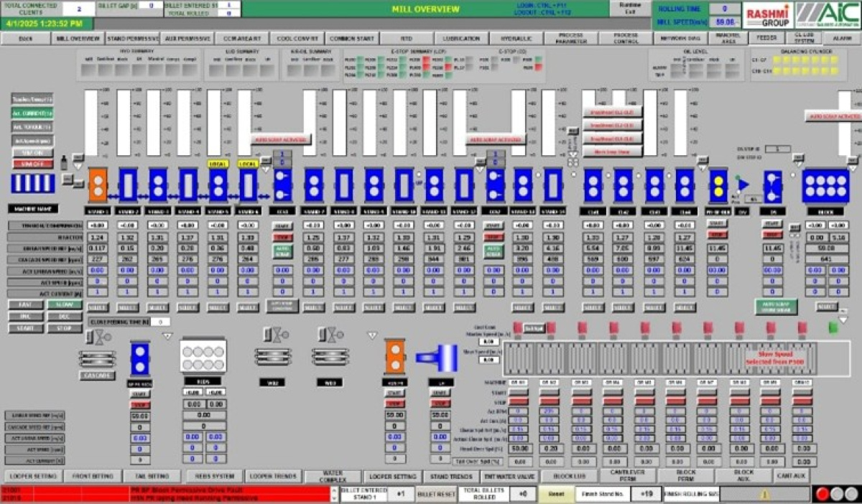Click the yellow Reset button

click(556, 494)
